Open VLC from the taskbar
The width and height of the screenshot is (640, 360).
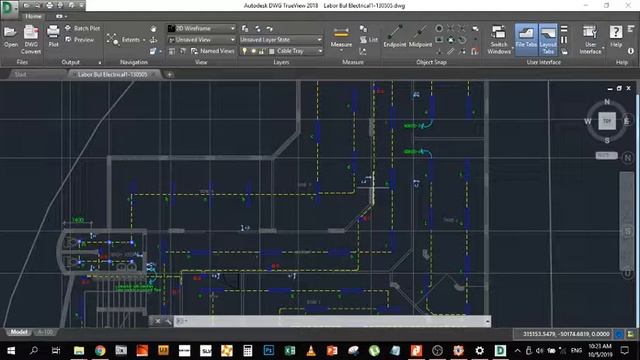(x=311, y=350)
